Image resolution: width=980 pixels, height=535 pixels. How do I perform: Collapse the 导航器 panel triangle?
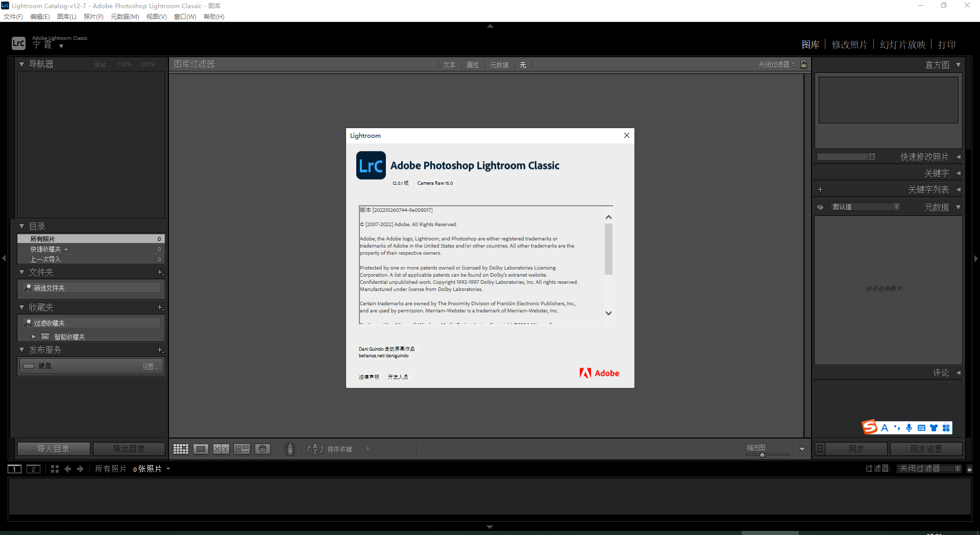coord(21,64)
